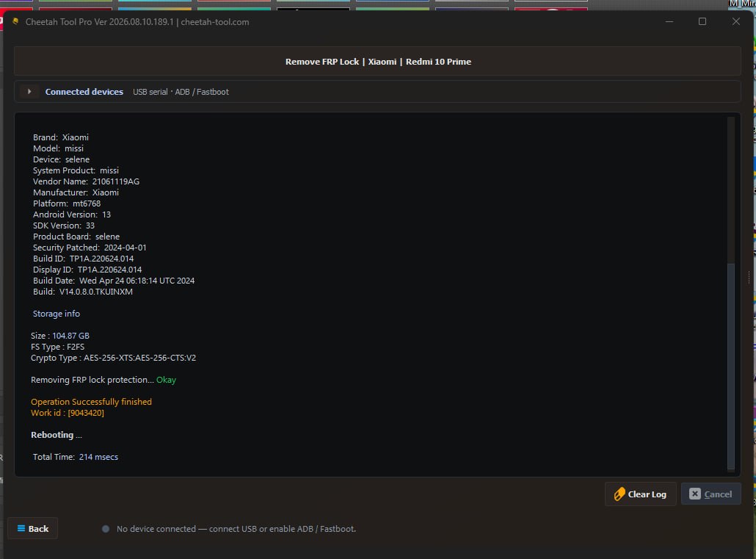Viewport: 756px width, 559px height.
Task: Click the Cheetah Tool Pro title bar app icon
Action: (x=15, y=21)
